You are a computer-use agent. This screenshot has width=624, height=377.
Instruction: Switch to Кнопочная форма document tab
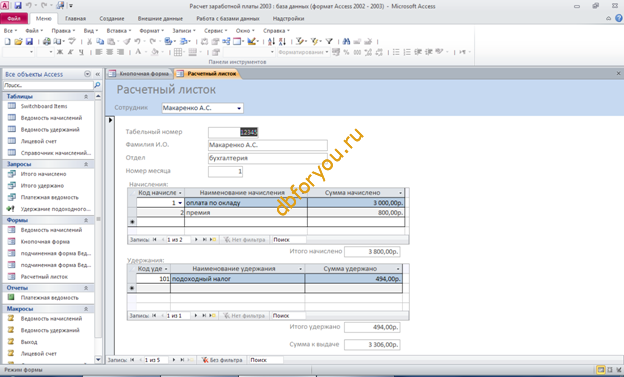coord(140,74)
